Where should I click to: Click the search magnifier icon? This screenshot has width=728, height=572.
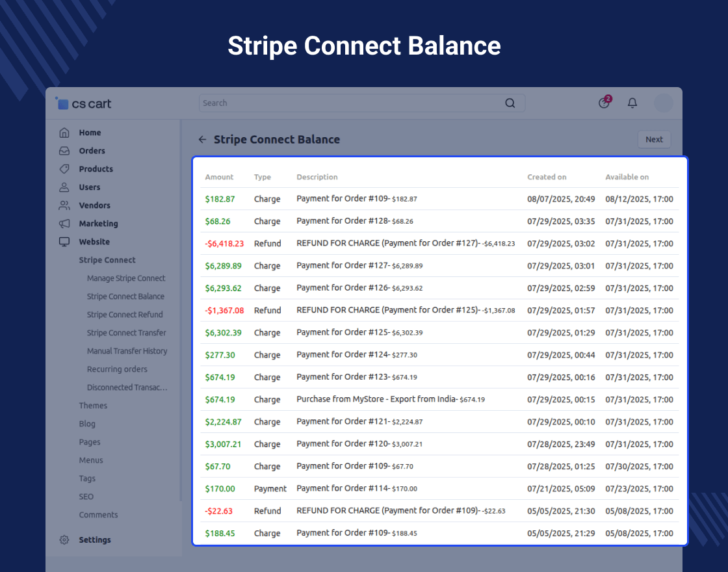[x=510, y=103]
